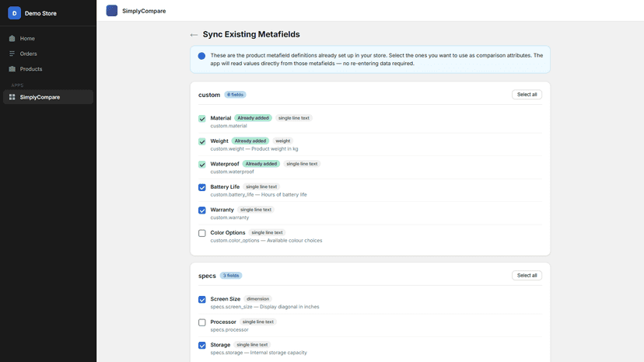Click the Products icon in sidebar
The height and width of the screenshot is (362, 644).
tap(12, 69)
